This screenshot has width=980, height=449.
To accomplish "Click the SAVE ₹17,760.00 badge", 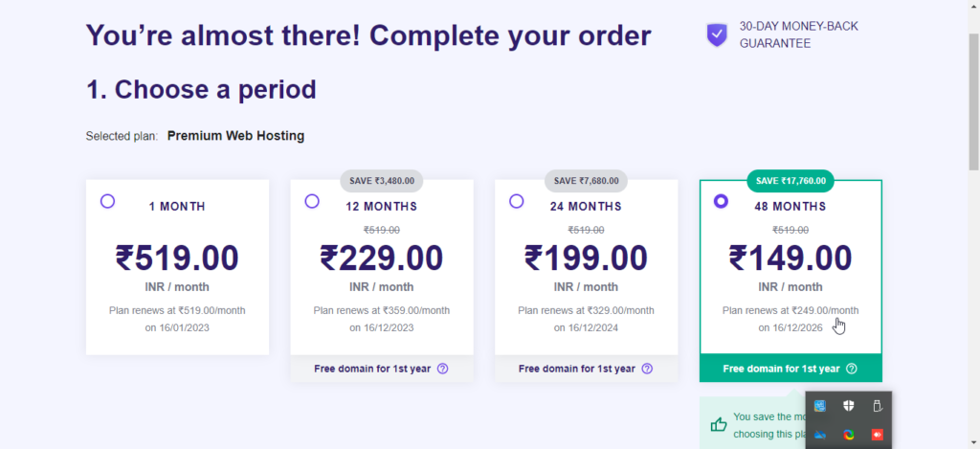I will tap(791, 181).
